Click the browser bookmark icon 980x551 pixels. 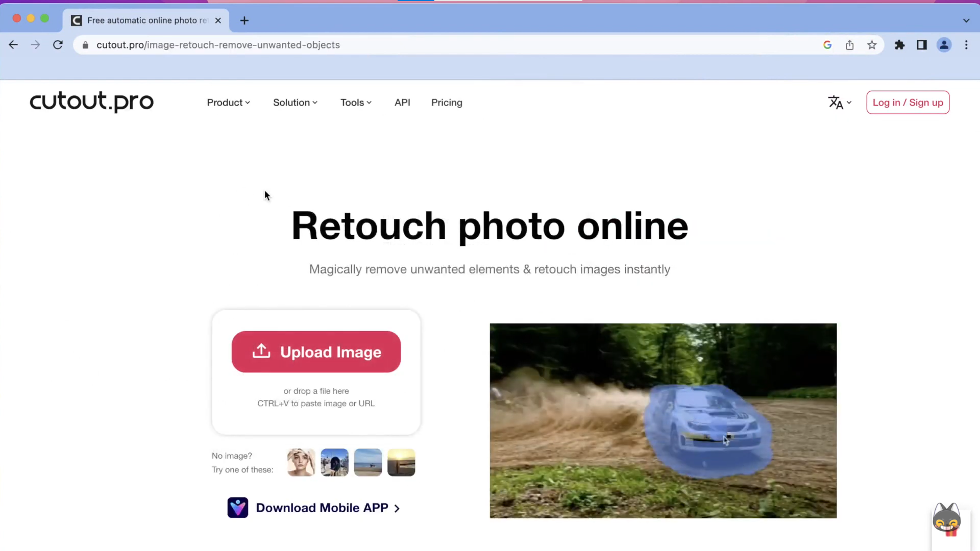click(873, 45)
